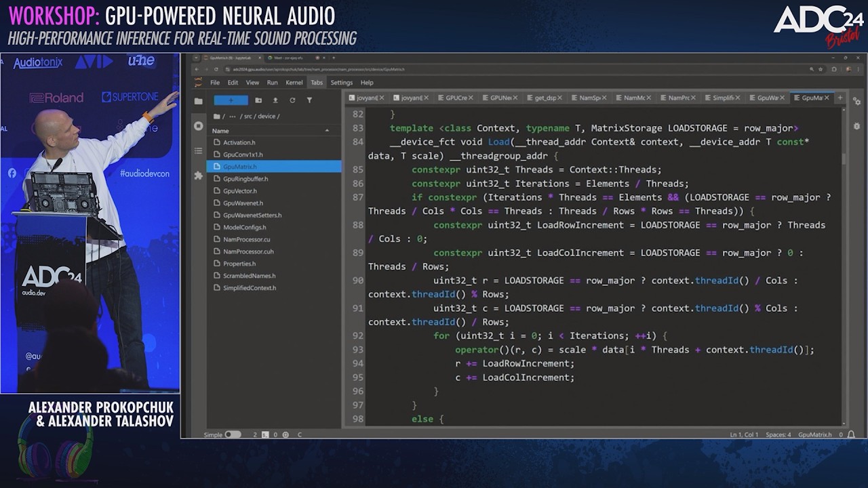
Task: Open GpuVector.h in file list
Action: pyautogui.click(x=274, y=191)
